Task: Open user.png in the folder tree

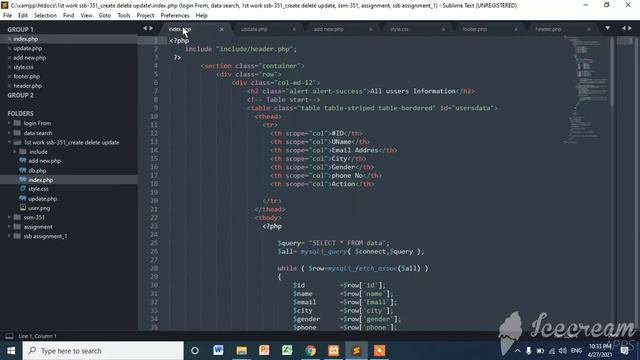Action: 39,208
